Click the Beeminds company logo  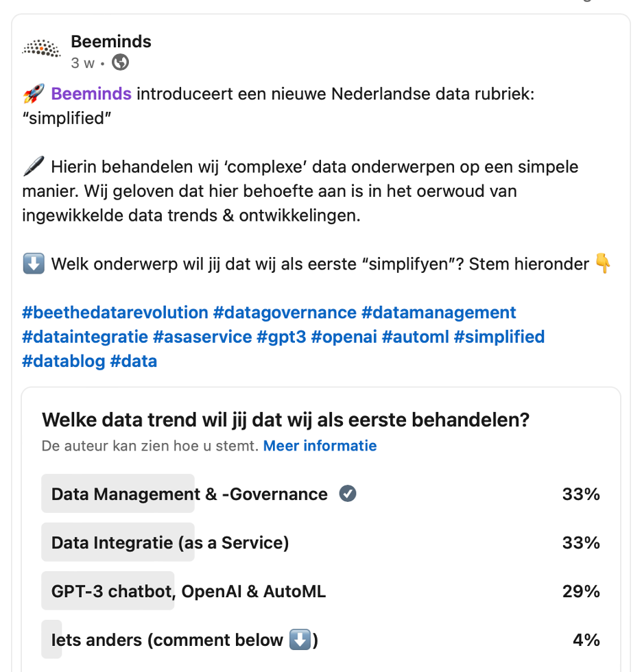pyautogui.click(x=42, y=49)
